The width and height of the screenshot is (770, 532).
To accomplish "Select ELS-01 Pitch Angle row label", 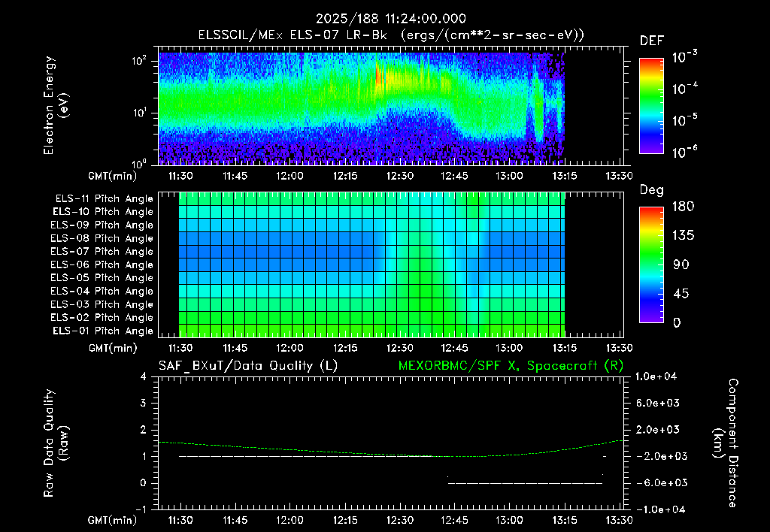I will [x=103, y=331].
